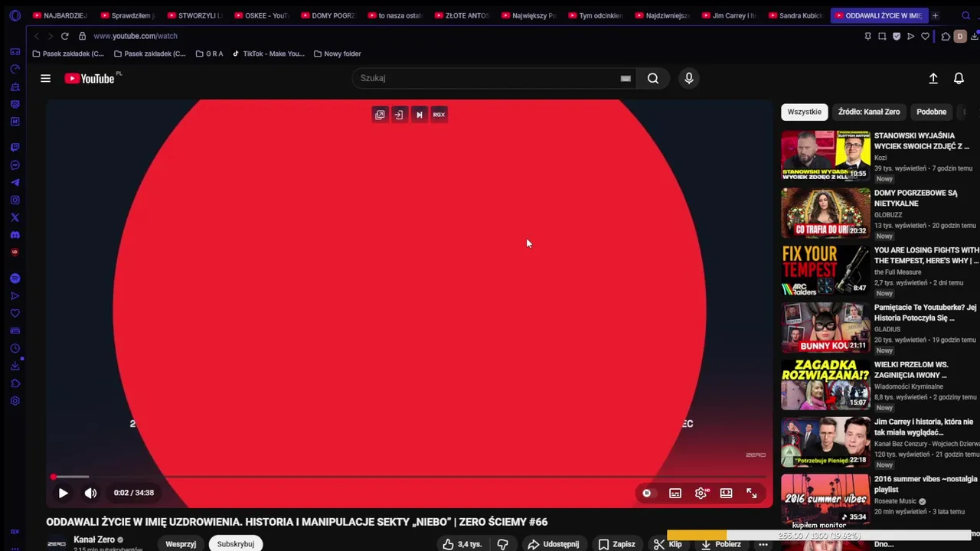The height and width of the screenshot is (551, 980).
Task: Open sidebar settings gear in Opera
Action: 15,401
